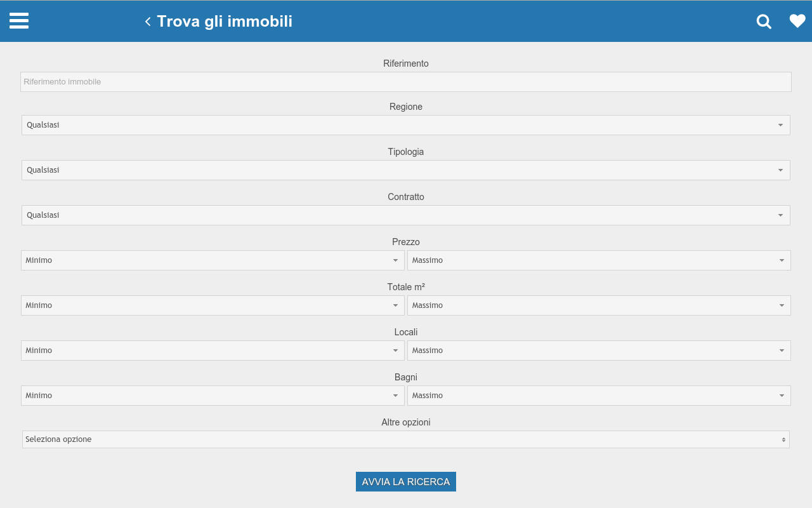The image size is (812, 508).
Task: Open Totale m² Minimo dropdown
Action: 213,305
